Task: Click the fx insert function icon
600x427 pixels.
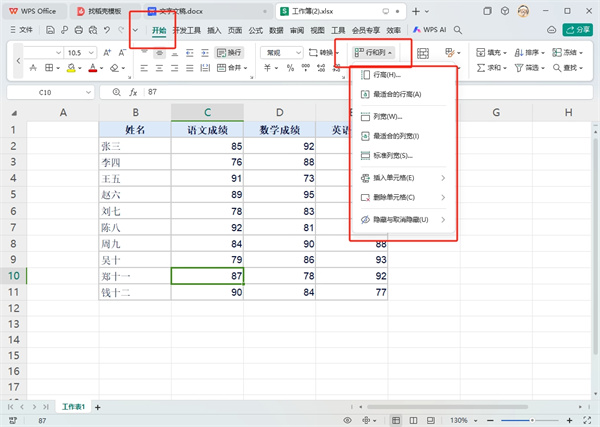Action: click(x=132, y=92)
